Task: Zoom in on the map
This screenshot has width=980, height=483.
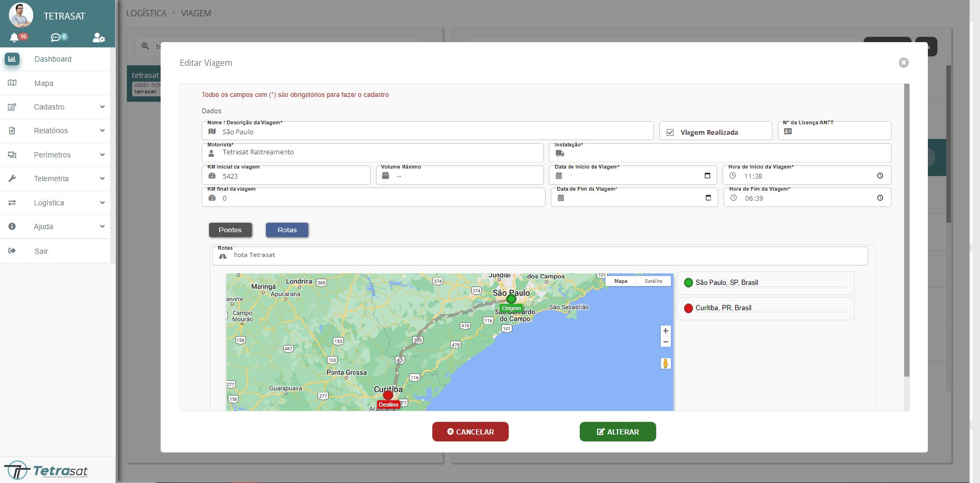Action: (666, 331)
